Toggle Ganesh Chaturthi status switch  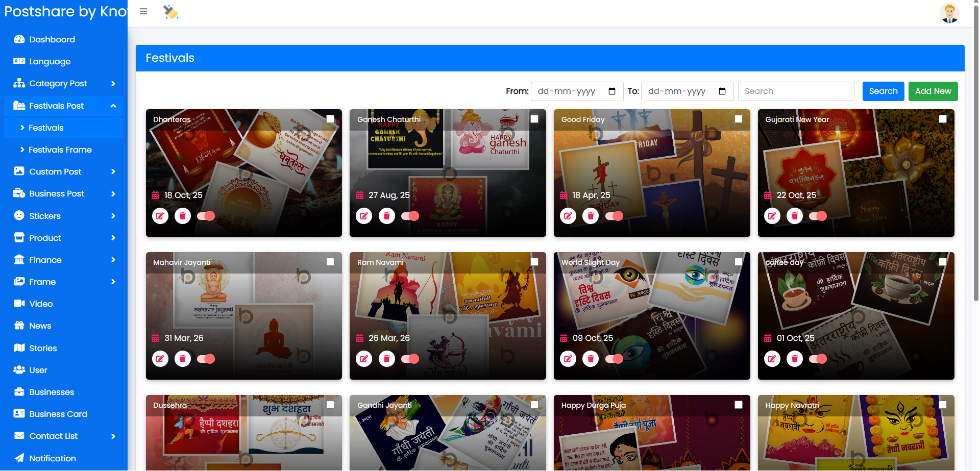click(x=410, y=216)
